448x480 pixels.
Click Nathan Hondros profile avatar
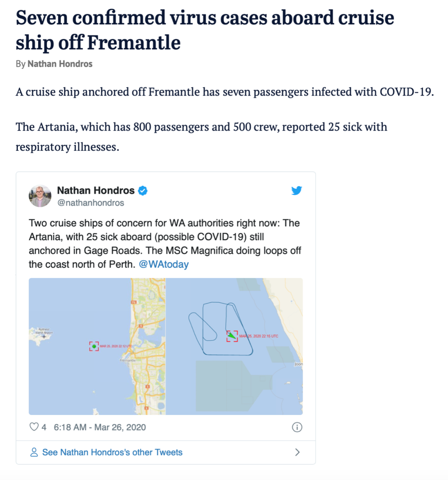tap(40, 196)
